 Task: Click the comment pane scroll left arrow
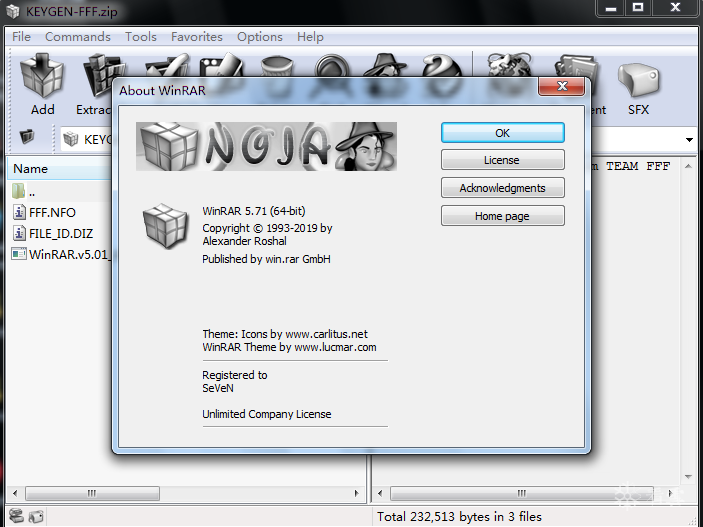pyautogui.click(x=380, y=493)
